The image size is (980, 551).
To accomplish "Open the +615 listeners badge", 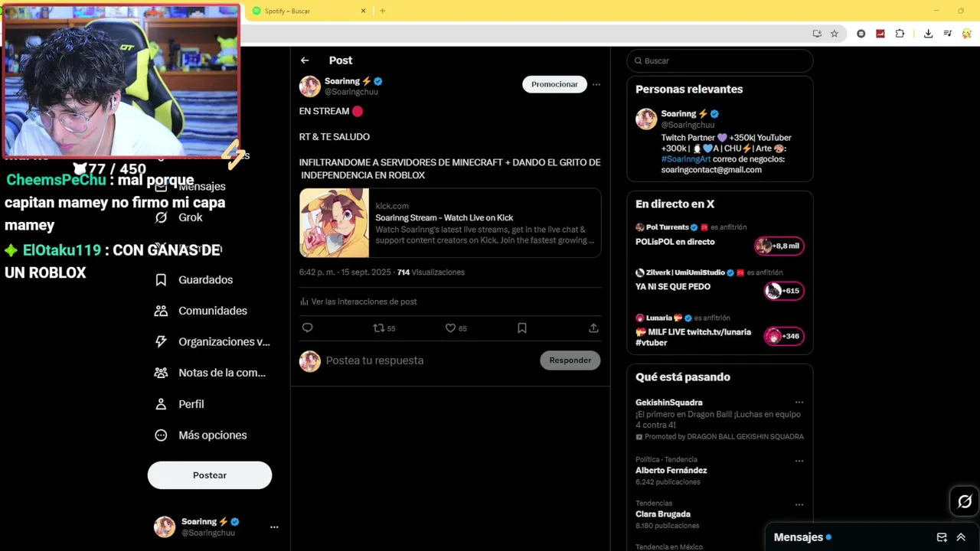I will [x=784, y=291].
